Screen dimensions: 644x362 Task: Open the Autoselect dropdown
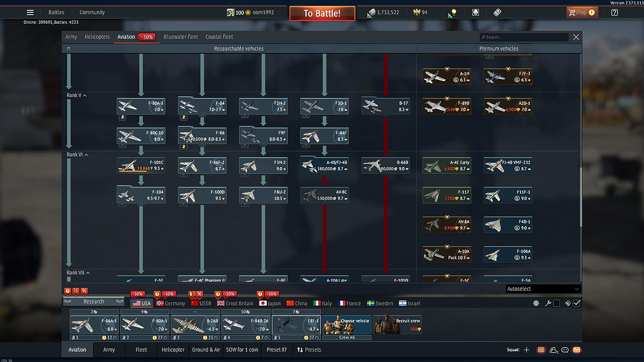tap(543, 289)
